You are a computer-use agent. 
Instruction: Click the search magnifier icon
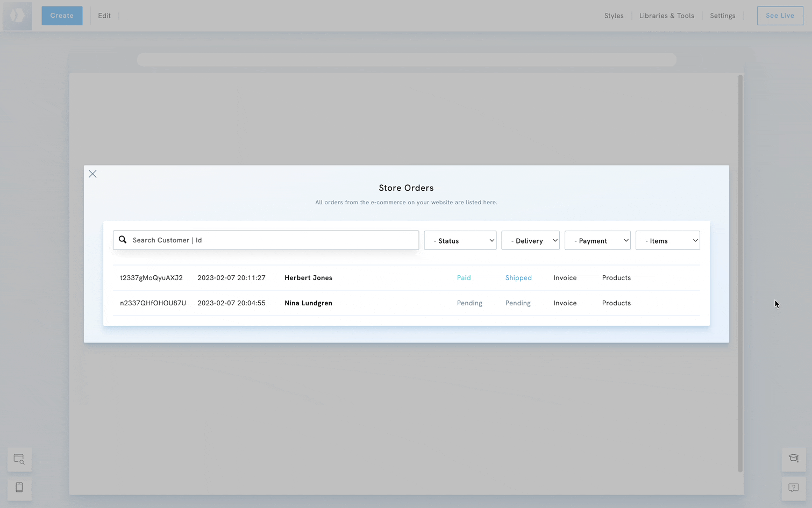click(x=123, y=240)
